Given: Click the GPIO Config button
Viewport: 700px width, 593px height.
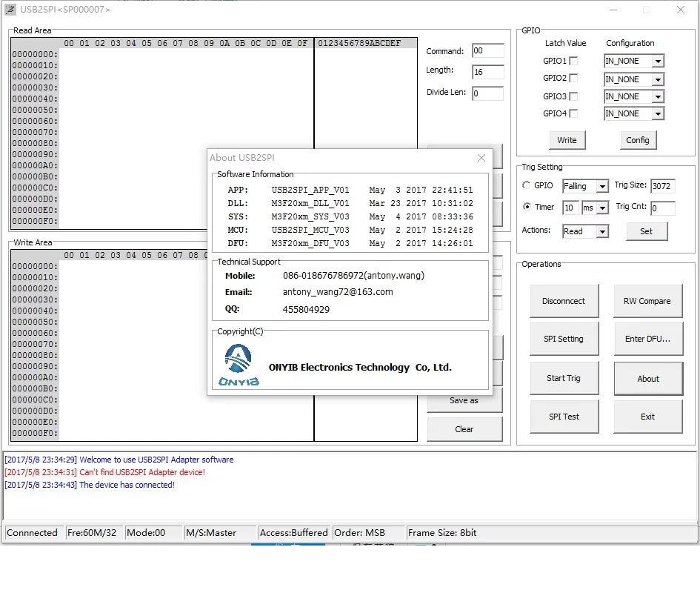Looking at the screenshot, I should 637,140.
